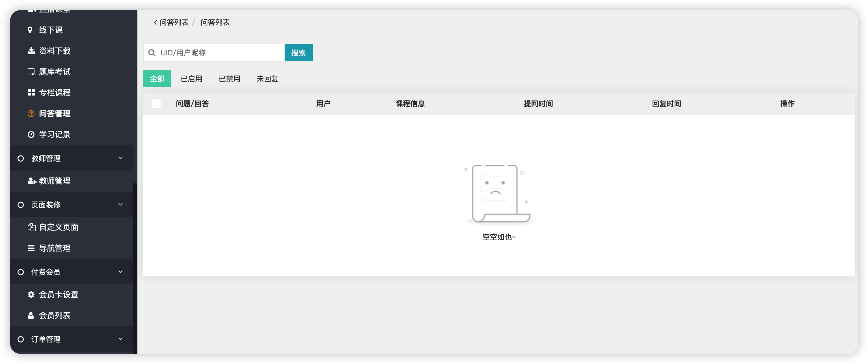868x364 pixels.
Task: Collapse the 付费会员 menu chevron
Action: 120,271
